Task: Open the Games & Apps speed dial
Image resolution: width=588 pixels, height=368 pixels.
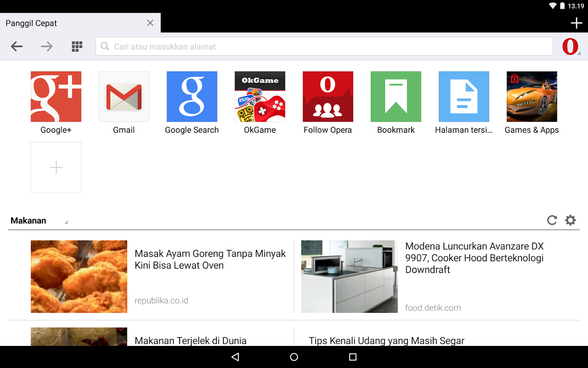Action: 532,96
